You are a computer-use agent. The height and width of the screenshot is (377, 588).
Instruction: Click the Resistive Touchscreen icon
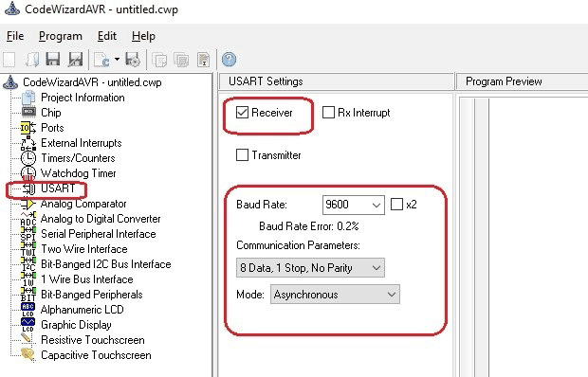tap(27, 339)
